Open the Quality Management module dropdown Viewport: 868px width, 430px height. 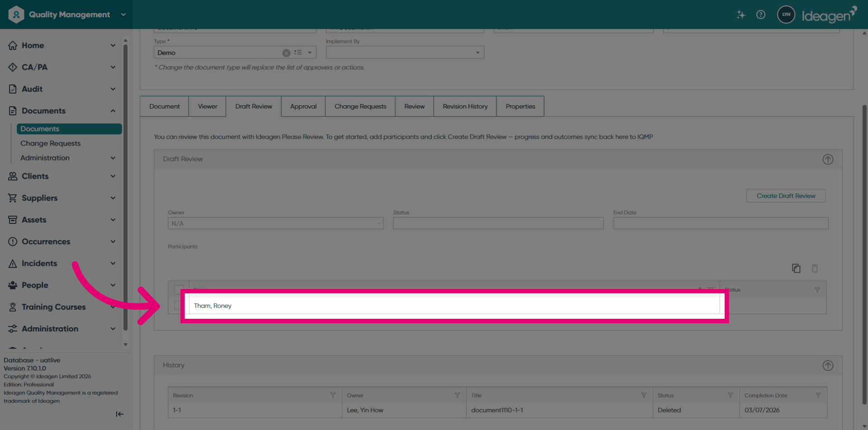pos(123,14)
